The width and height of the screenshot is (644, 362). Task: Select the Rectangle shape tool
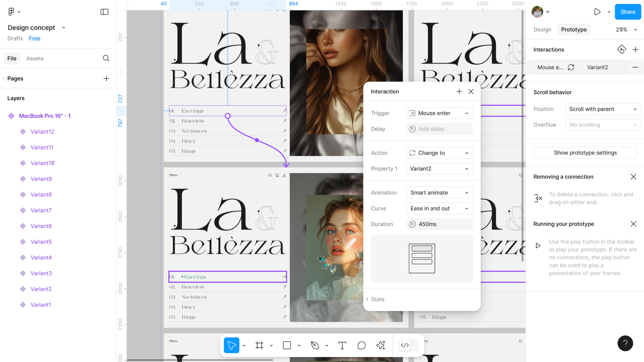287,346
